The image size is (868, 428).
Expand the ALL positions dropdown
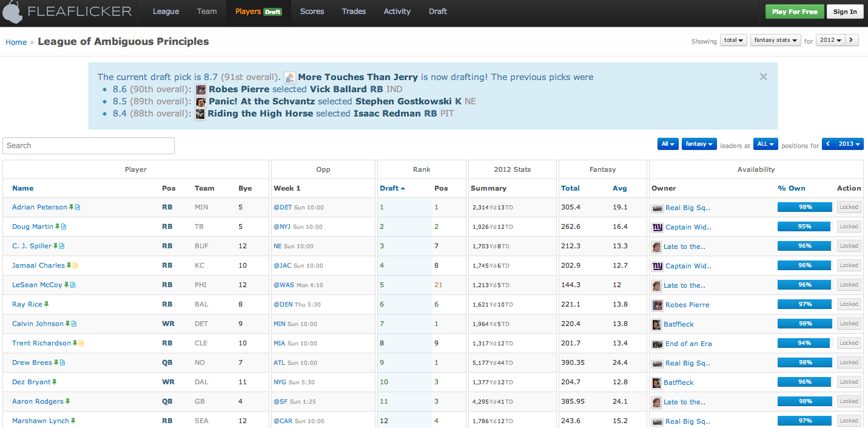pos(765,144)
